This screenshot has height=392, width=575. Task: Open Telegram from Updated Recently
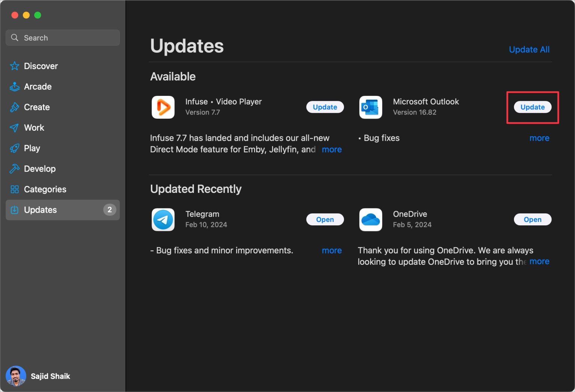(325, 219)
